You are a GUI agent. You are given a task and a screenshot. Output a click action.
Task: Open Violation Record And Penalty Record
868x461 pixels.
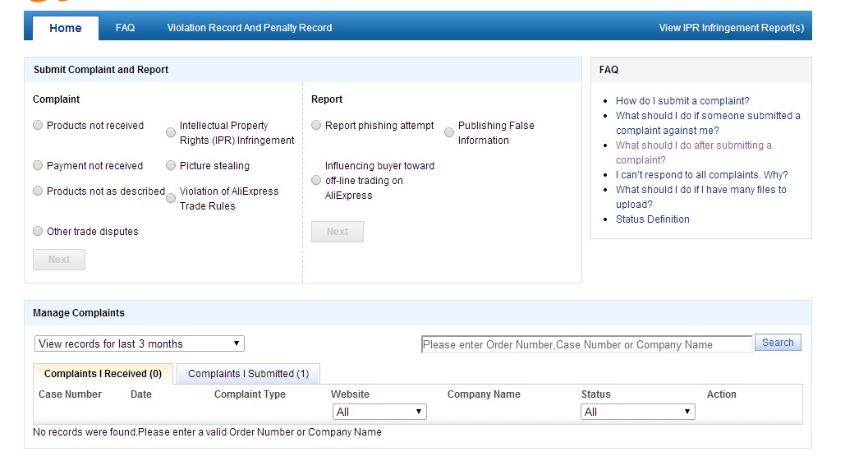[x=250, y=28]
